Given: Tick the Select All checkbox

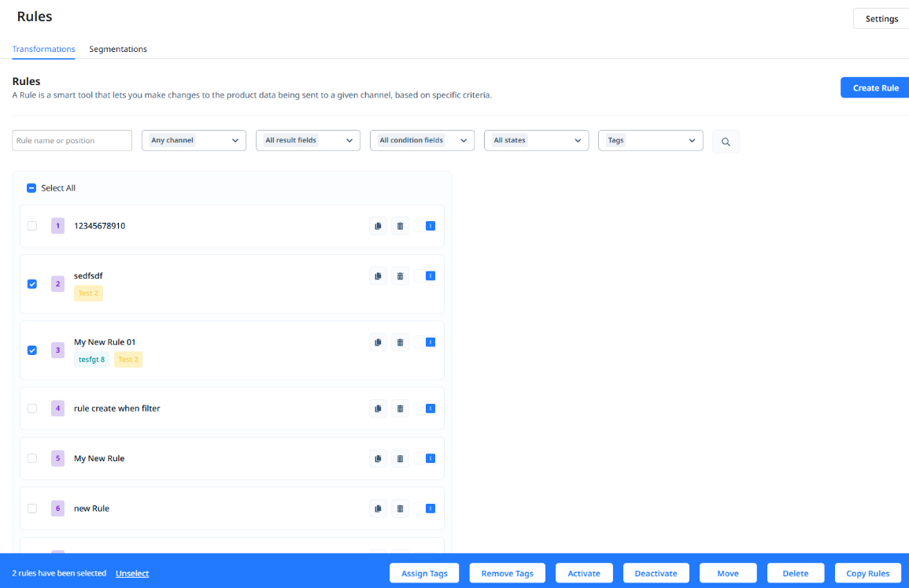Looking at the screenshot, I should click(31, 188).
